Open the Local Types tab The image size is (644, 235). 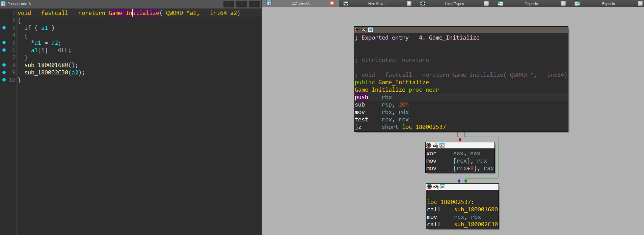[x=454, y=4]
